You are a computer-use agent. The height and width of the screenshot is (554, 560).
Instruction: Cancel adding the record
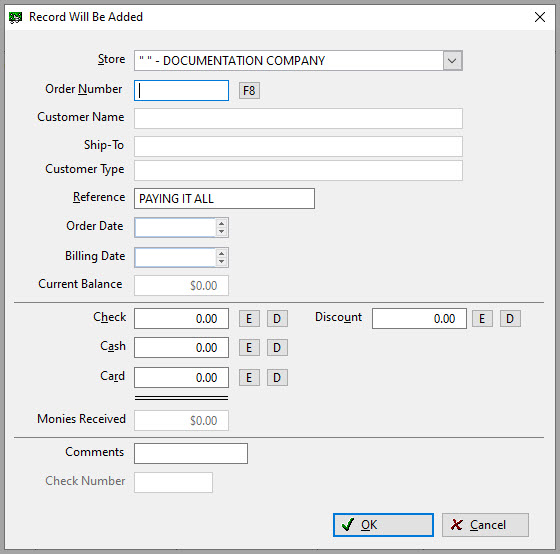485,525
